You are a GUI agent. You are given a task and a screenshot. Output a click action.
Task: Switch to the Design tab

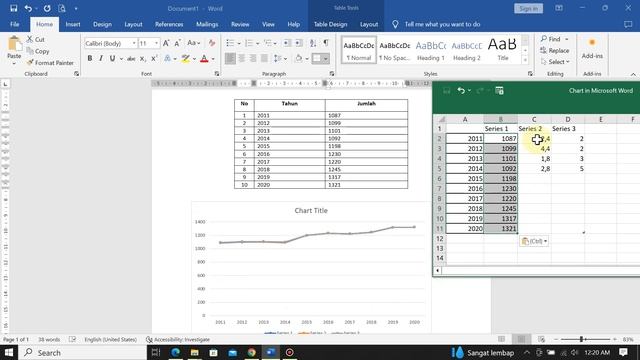pyautogui.click(x=102, y=24)
